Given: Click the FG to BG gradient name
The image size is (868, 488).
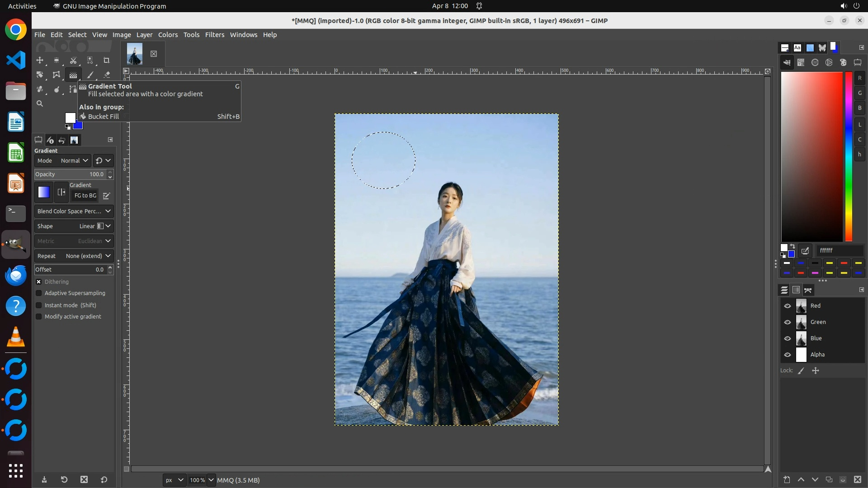Looking at the screenshot, I should click(85, 196).
